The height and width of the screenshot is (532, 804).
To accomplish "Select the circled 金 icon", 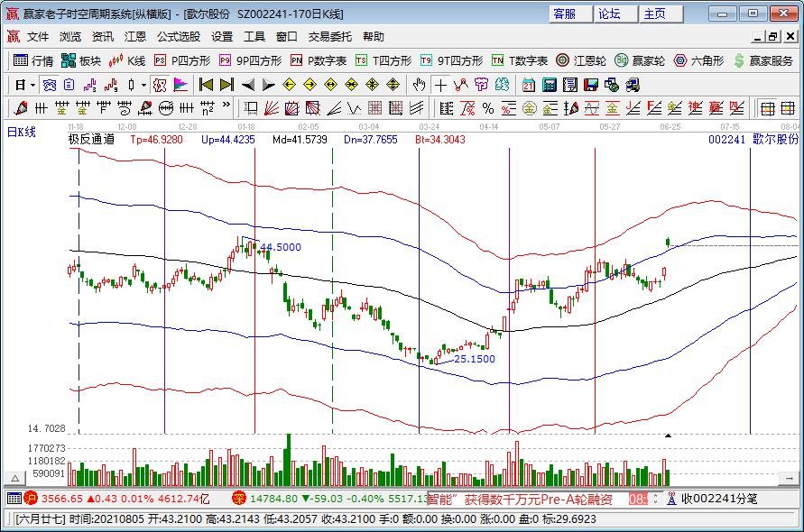I will click(x=529, y=109).
